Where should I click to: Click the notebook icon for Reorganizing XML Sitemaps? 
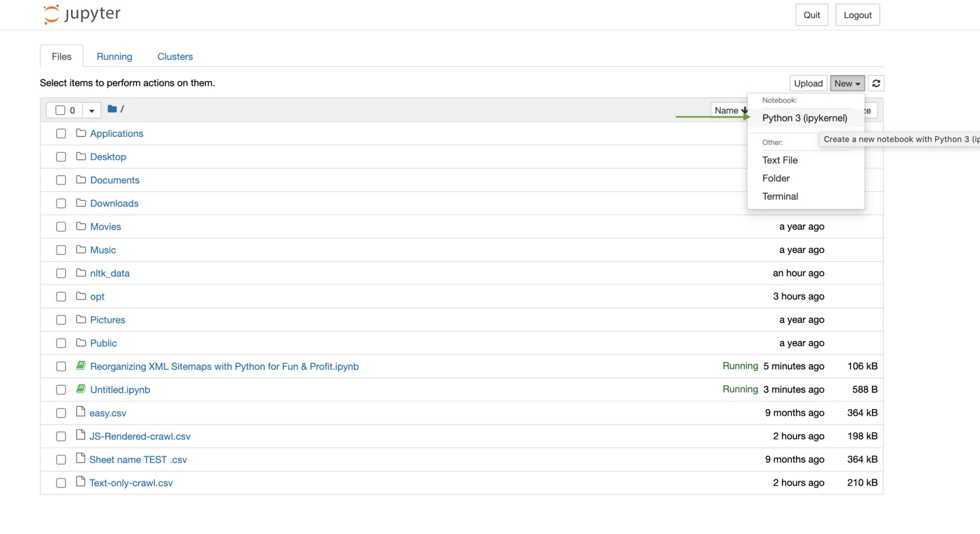(81, 366)
